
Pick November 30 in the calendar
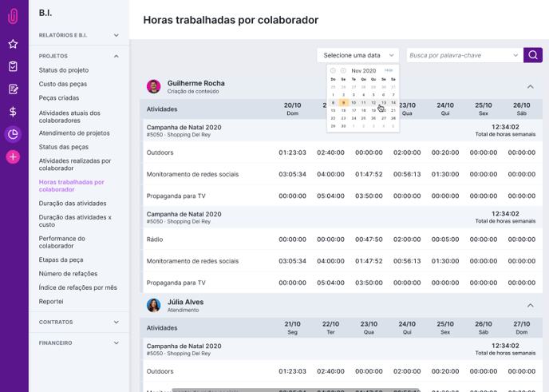click(343, 126)
